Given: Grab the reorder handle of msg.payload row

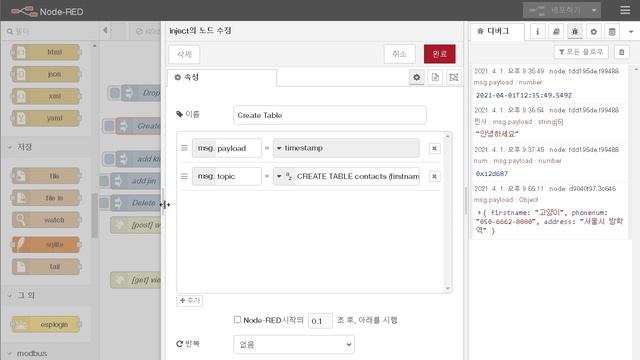Looking at the screenshot, I should click(x=184, y=148).
